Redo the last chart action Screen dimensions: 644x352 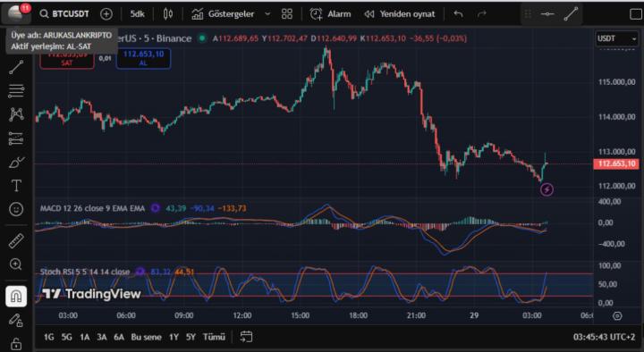pyautogui.click(x=482, y=14)
